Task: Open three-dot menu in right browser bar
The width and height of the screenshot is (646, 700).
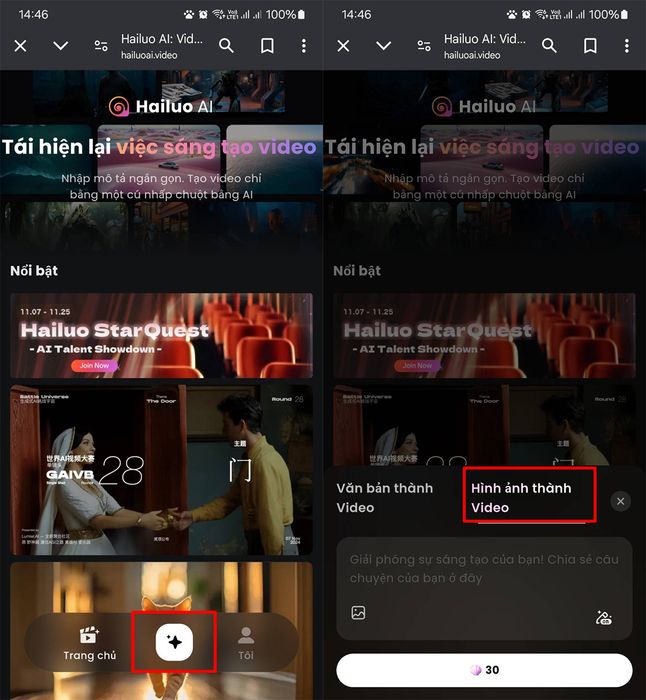Action: coord(626,46)
